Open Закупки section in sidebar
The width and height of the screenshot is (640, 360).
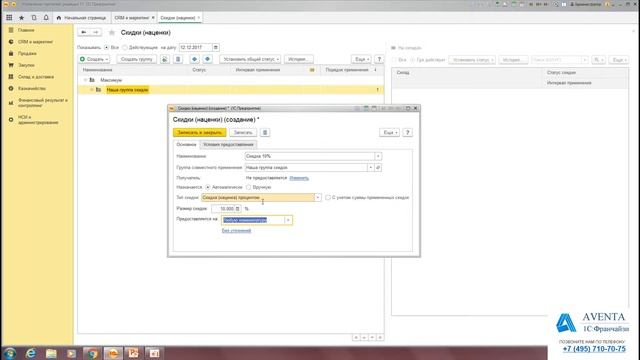26,65
